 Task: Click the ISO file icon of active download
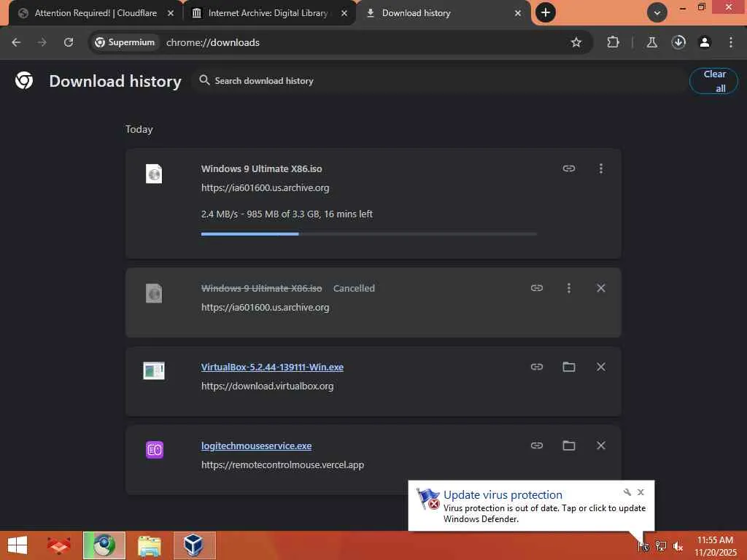[x=154, y=174]
